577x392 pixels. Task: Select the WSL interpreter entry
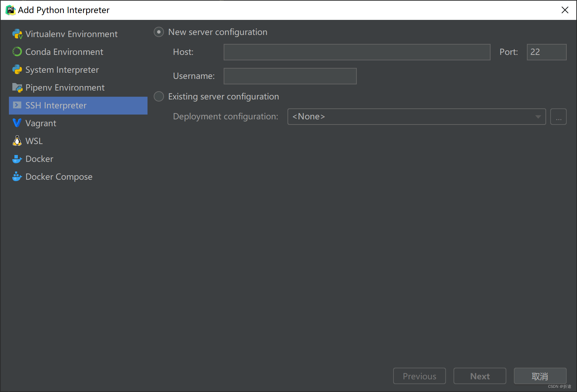(x=78, y=141)
